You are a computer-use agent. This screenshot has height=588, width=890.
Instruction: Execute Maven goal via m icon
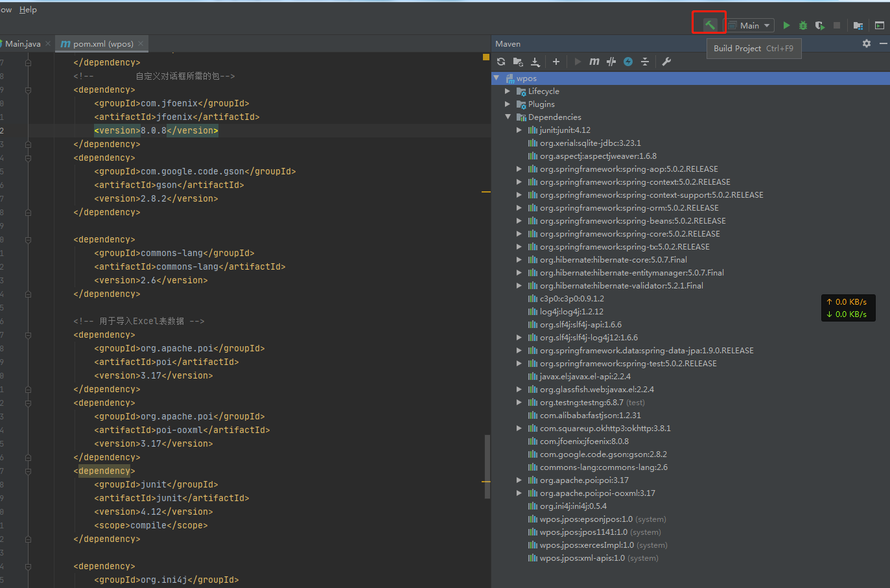pyautogui.click(x=594, y=62)
